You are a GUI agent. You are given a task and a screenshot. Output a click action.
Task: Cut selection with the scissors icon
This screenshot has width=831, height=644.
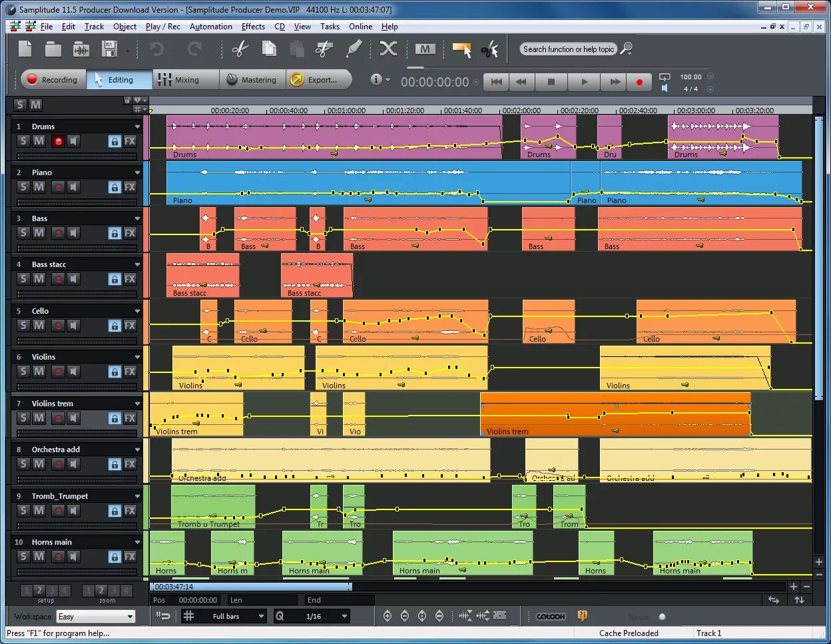tap(240, 49)
